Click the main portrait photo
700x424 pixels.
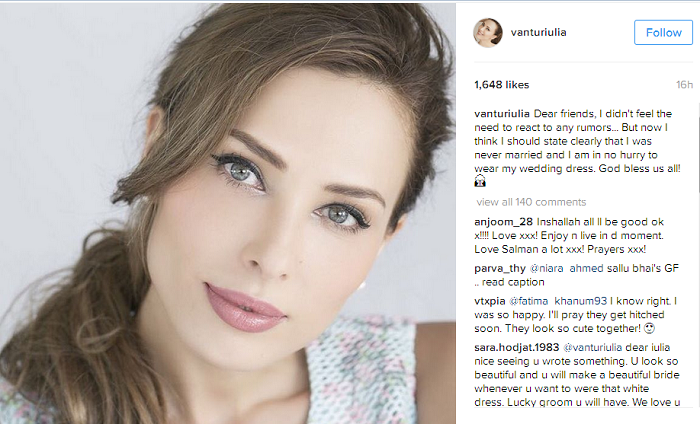tap(228, 213)
